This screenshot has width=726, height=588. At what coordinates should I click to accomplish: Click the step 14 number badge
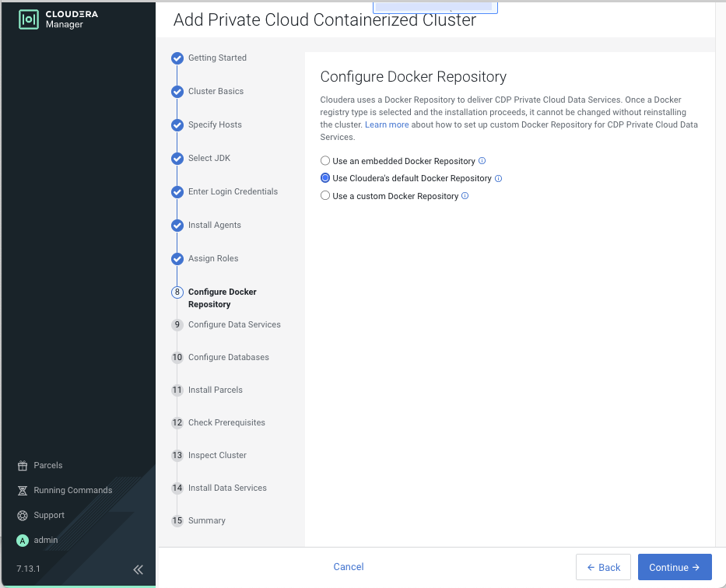point(177,488)
